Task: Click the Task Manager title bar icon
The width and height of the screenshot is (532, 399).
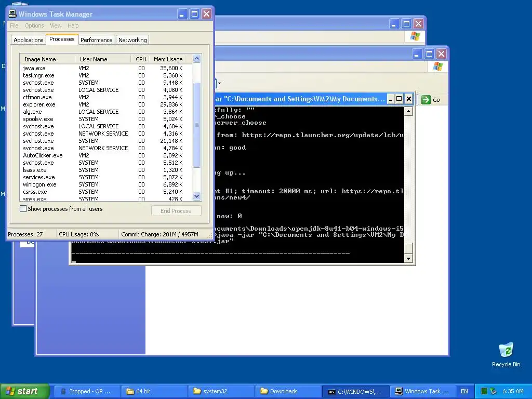Action: [x=12, y=14]
